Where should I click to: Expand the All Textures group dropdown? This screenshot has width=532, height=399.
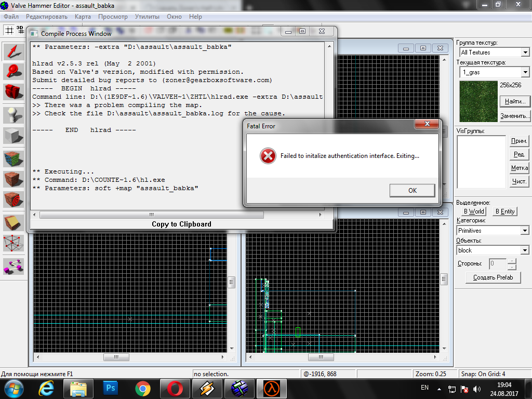tap(525, 52)
